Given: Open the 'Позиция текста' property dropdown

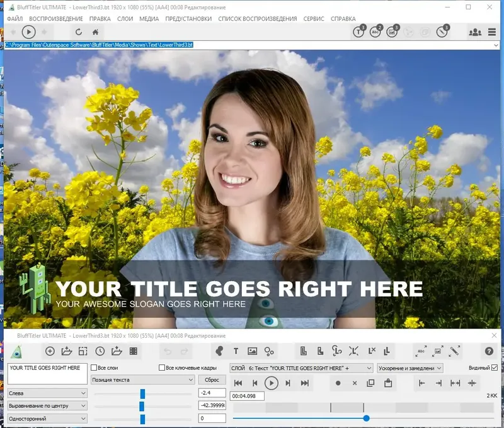Looking at the screenshot, I should click(142, 380).
